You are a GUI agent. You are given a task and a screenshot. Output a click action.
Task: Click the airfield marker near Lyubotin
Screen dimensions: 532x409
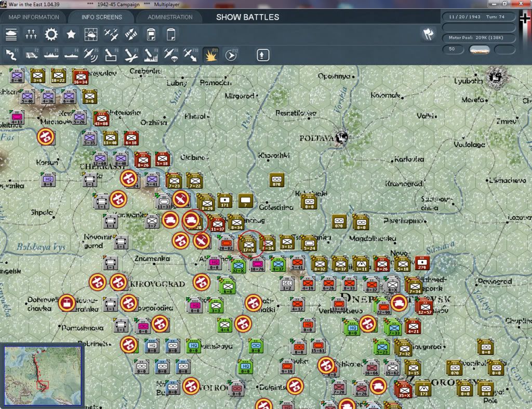point(496,77)
